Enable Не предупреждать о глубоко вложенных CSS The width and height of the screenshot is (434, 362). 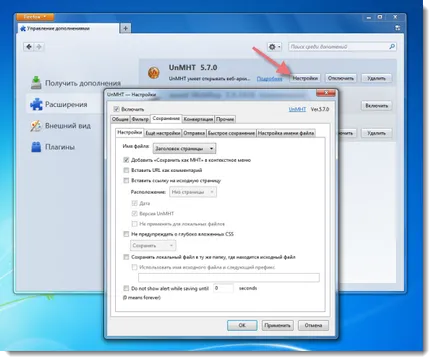coord(126,234)
